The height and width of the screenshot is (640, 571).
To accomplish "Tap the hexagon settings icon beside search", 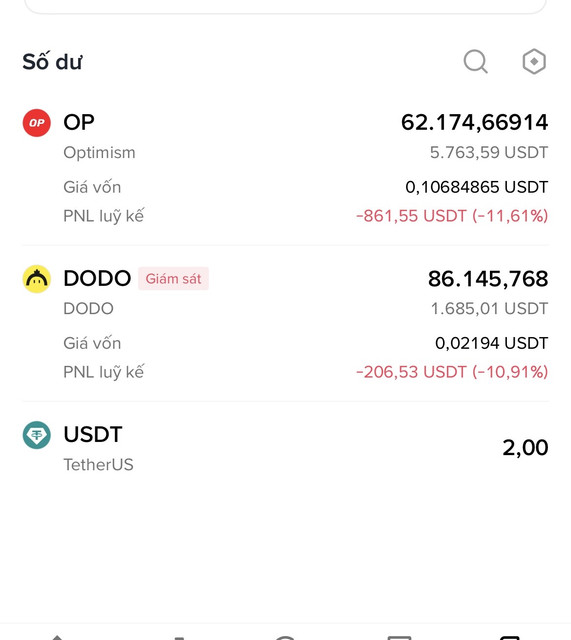I will (534, 62).
